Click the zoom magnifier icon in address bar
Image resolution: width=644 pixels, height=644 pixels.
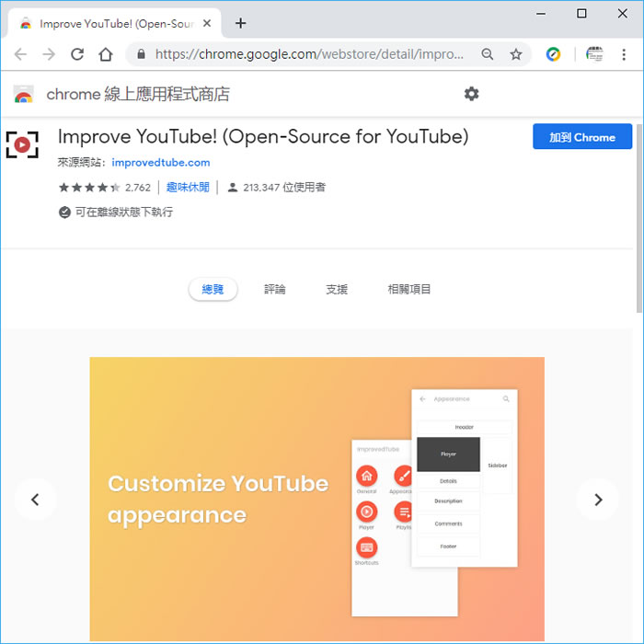487,54
